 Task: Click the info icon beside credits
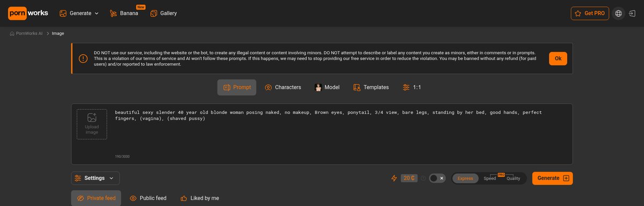423,178
